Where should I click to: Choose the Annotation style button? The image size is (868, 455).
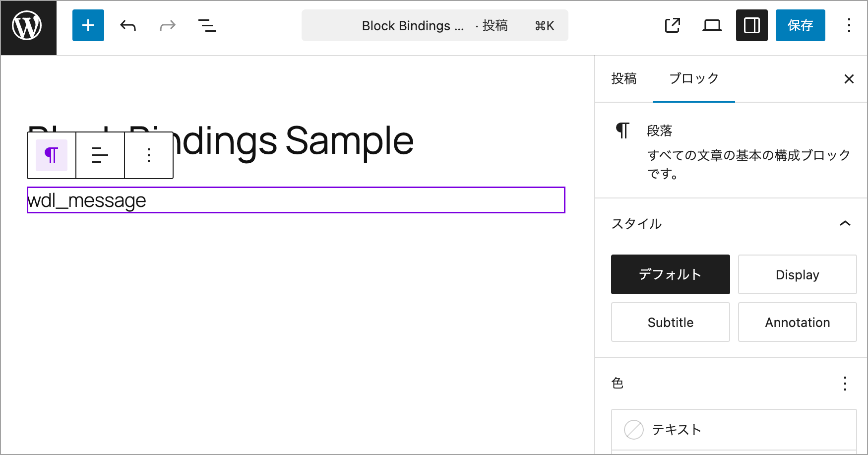click(x=798, y=322)
